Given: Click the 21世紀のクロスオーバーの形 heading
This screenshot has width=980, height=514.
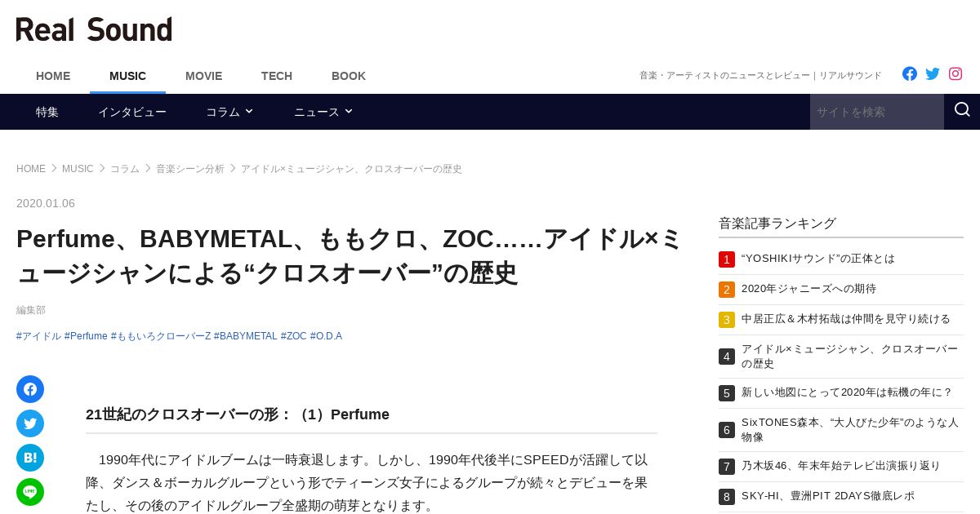Looking at the screenshot, I should point(238,414).
